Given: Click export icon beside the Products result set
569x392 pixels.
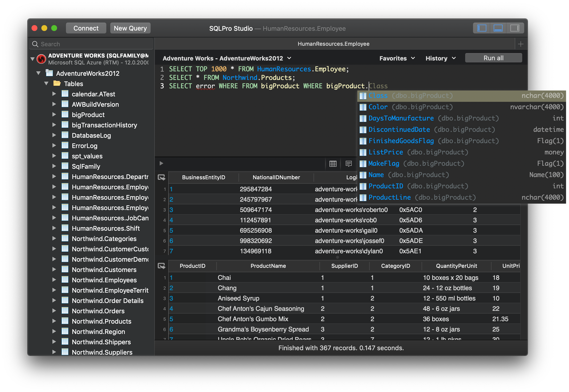Looking at the screenshot, I should point(162,266).
